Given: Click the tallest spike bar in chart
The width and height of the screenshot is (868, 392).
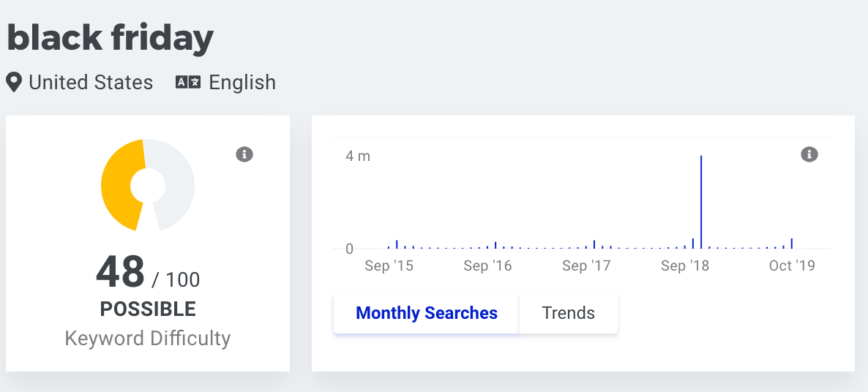Looking at the screenshot, I should pos(701,201).
